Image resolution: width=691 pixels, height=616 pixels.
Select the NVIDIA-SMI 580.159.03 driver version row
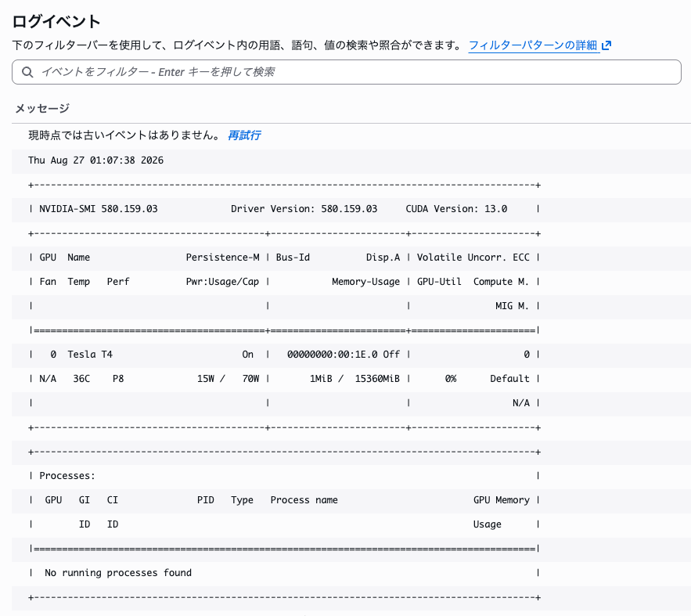click(351, 209)
